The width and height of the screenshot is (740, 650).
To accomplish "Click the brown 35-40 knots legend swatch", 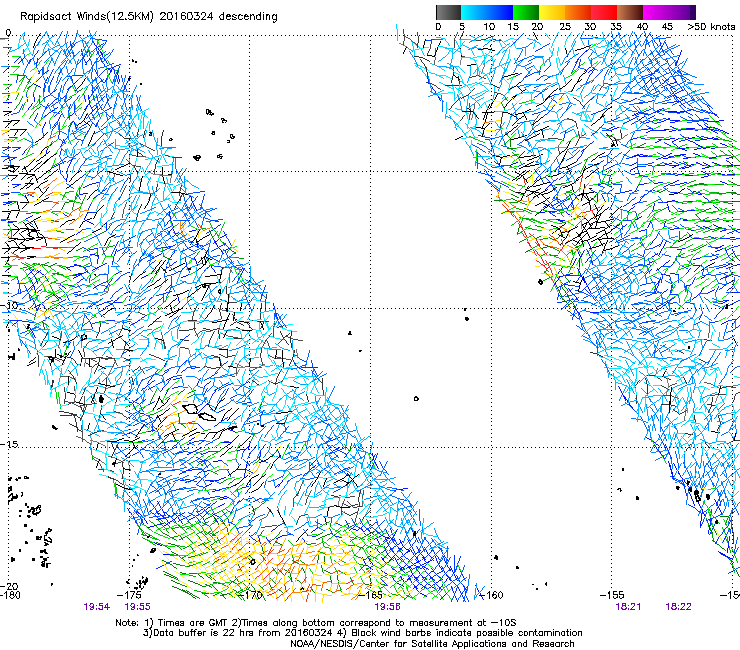I will tap(630, 12).
